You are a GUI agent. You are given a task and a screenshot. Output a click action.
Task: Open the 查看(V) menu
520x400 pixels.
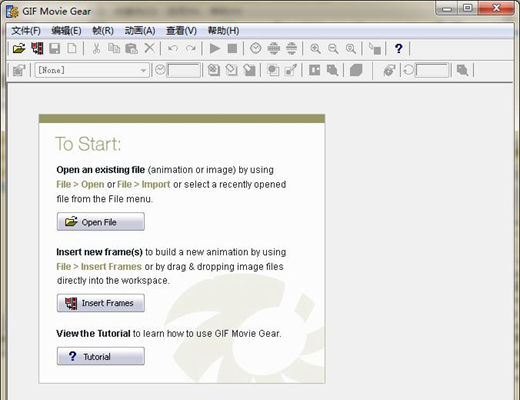coord(181,31)
